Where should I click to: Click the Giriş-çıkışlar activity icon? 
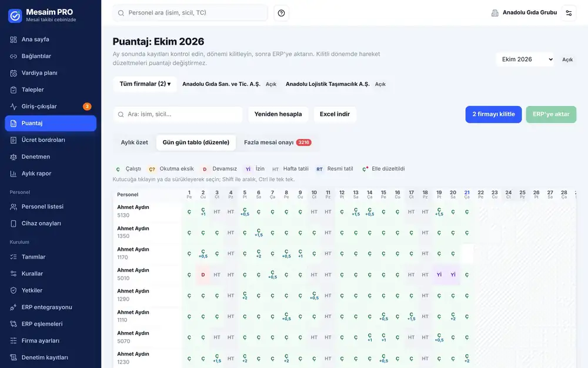tap(14, 107)
